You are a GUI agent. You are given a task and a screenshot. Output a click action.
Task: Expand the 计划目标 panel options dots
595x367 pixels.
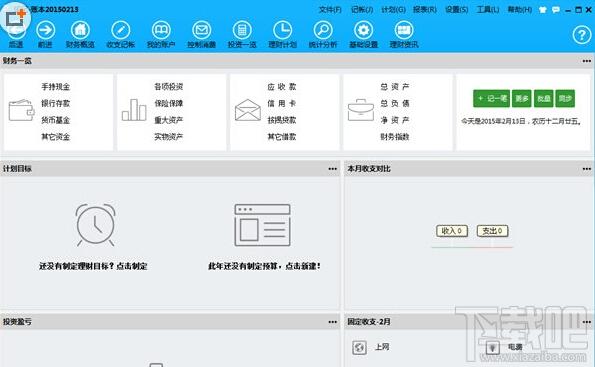[x=332, y=169]
